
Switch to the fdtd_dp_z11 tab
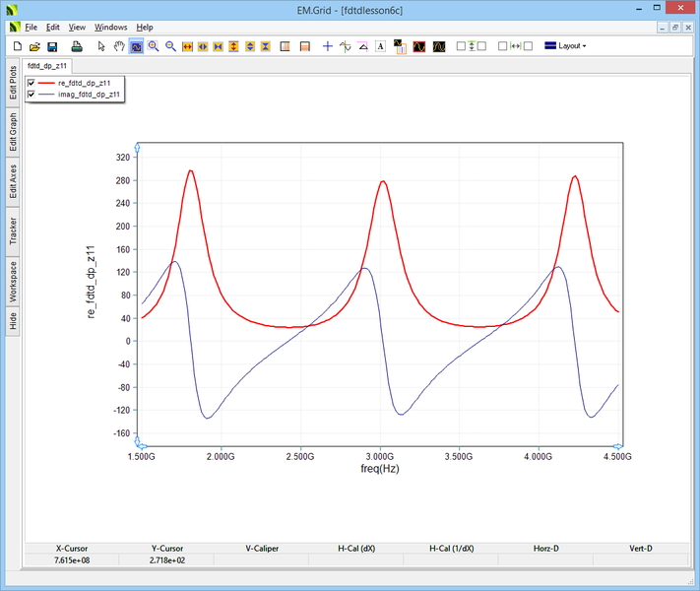coord(47,65)
